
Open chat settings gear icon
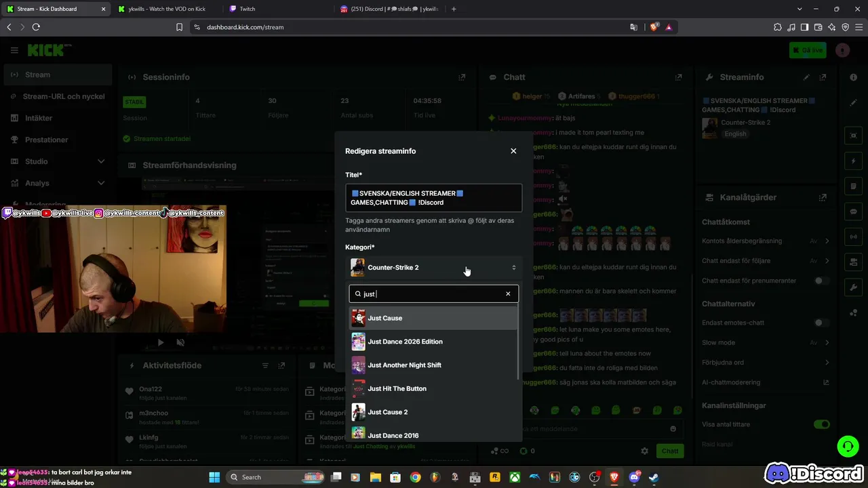tap(645, 451)
